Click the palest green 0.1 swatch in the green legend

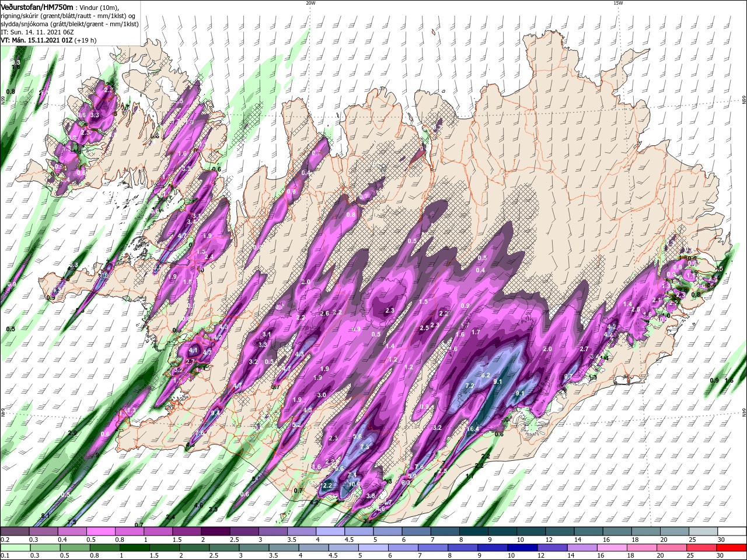[x=14, y=548]
